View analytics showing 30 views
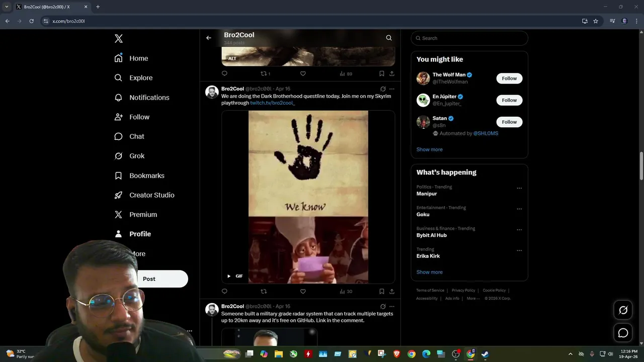 click(x=346, y=291)
